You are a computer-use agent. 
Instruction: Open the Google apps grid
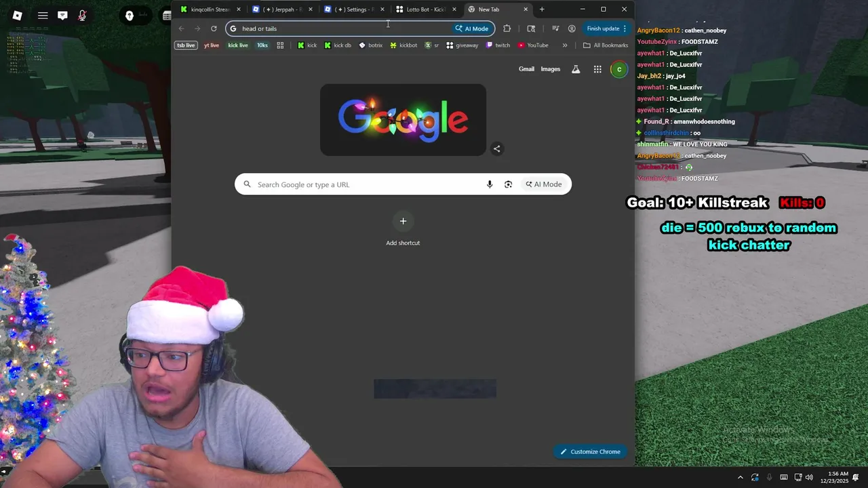click(x=597, y=69)
